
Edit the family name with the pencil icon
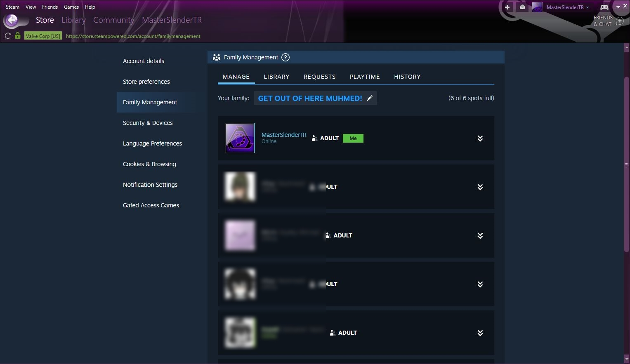point(370,98)
